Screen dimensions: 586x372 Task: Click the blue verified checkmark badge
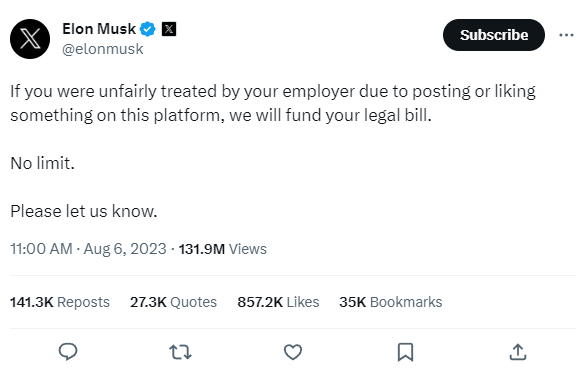[x=148, y=29]
